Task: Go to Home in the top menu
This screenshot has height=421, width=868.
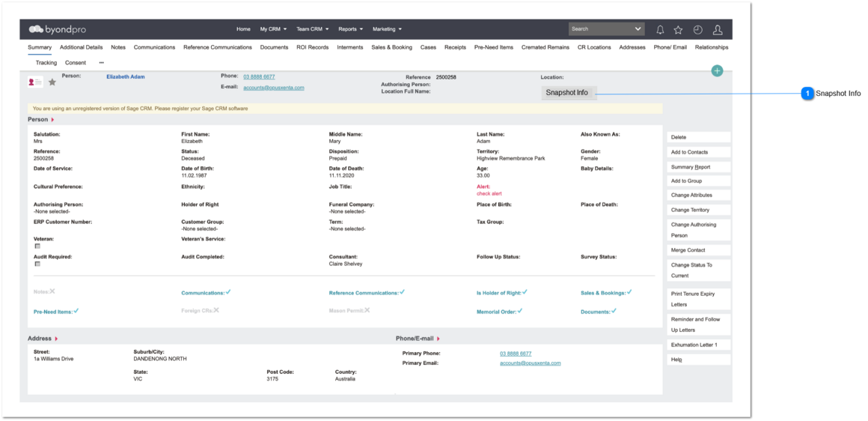Action: click(x=244, y=28)
